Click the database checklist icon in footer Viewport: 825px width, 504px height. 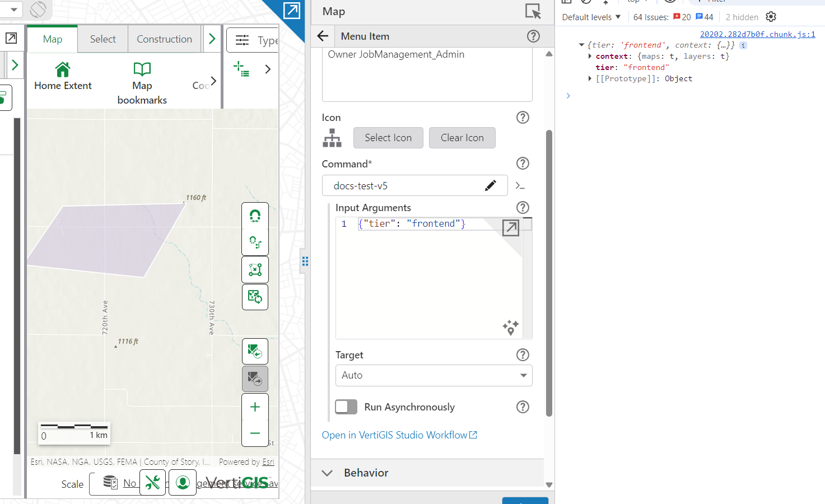[x=110, y=482]
